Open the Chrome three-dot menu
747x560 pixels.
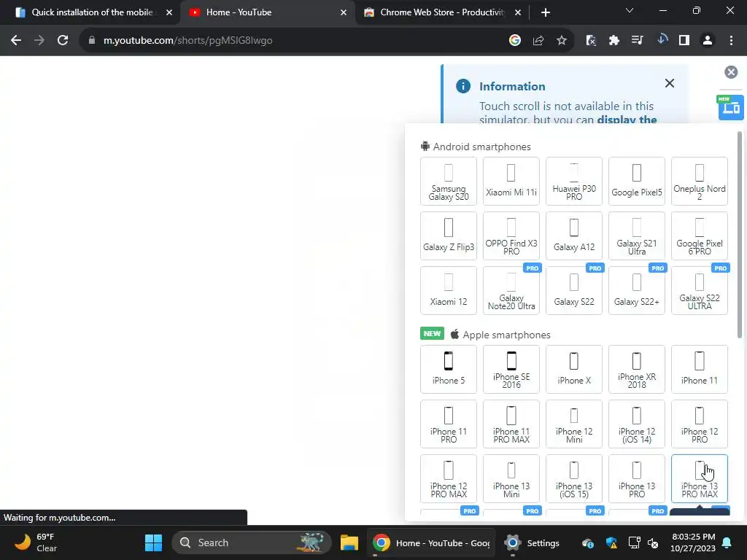(731, 41)
